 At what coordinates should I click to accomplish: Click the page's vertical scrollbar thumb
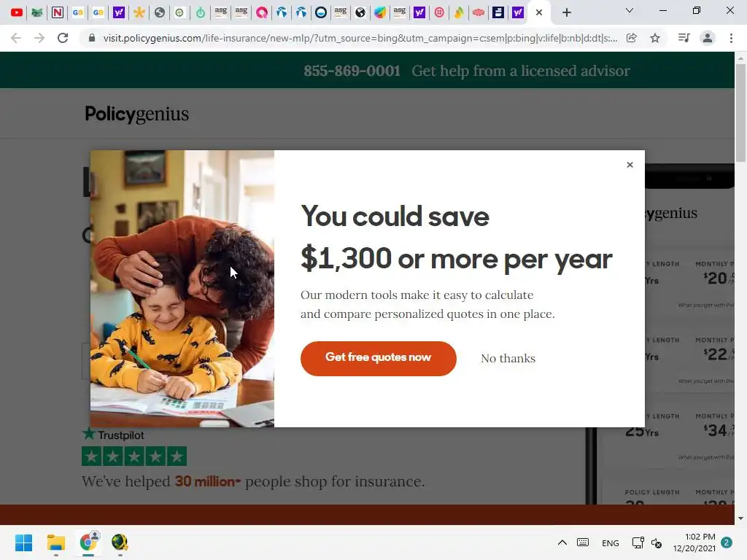(740, 113)
